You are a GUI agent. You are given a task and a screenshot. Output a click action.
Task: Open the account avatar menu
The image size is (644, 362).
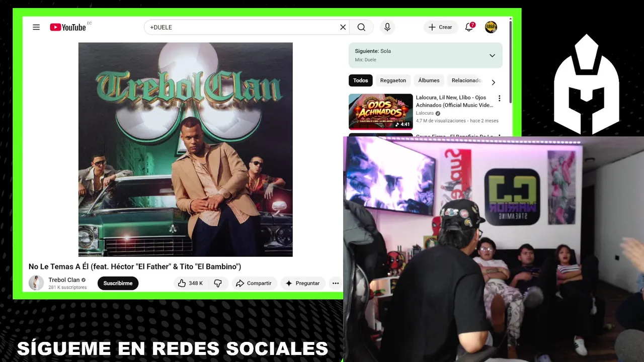click(491, 27)
